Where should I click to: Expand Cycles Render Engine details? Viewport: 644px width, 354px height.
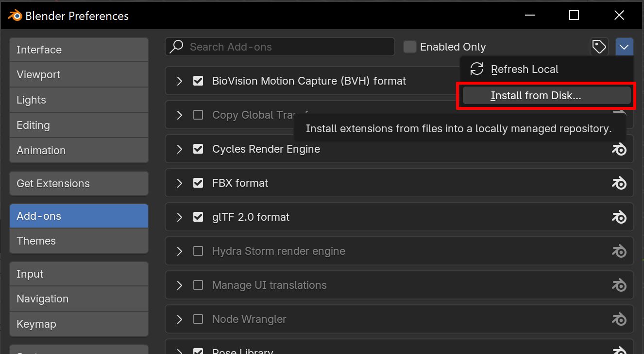pyautogui.click(x=180, y=149)
